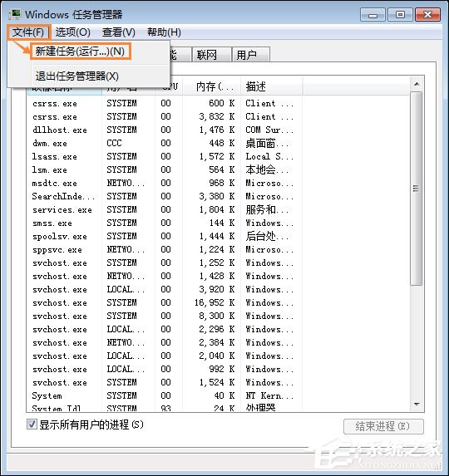Select the SearchInde... process row
Viewport: 449px width, 476px height.
tap(164, 196)
